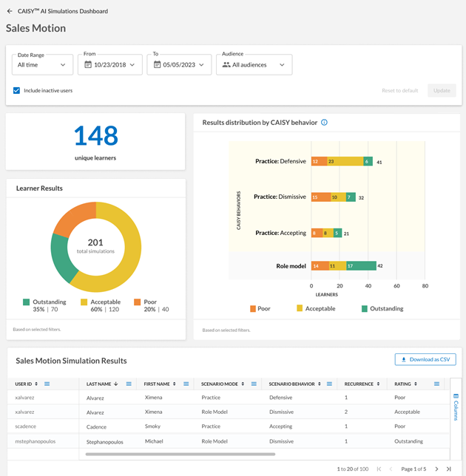The width and height of the screenshot is (466, 476).
Task: Toggle the Acceptable legend swatch in Learner Results
Action: [84, 302]
